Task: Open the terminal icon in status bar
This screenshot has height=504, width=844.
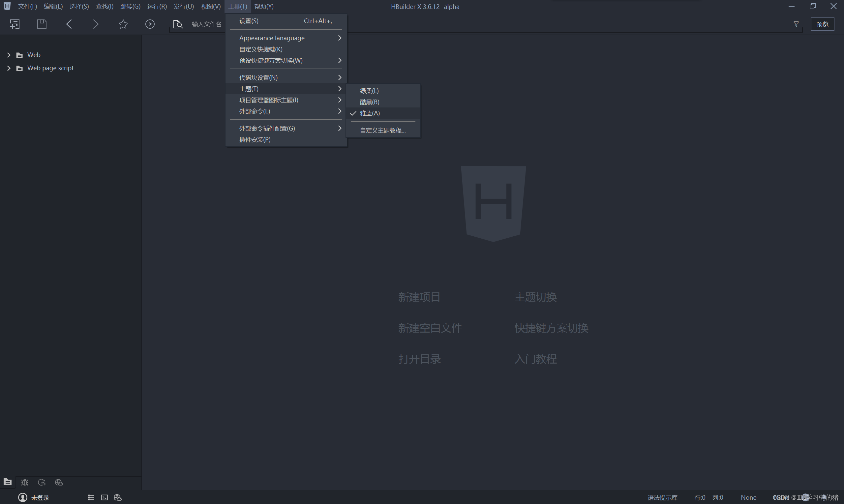Action: (x=104, y=497)
